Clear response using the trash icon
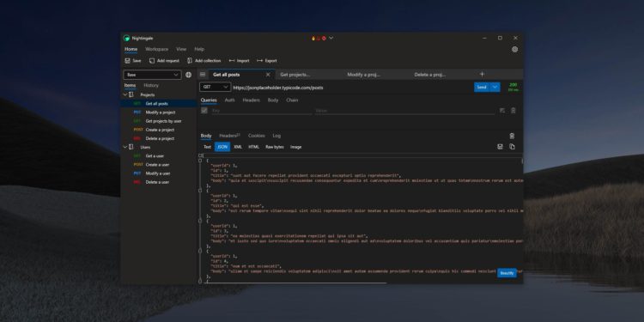Image resolution: width=644 pixels, height=322 pixels. click(x=512, y=136)
